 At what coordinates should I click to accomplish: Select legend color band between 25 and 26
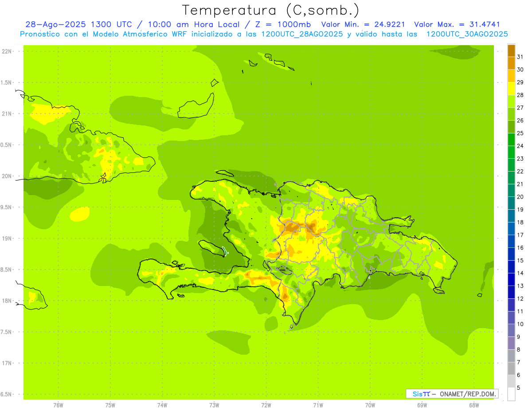coord(511,127)
